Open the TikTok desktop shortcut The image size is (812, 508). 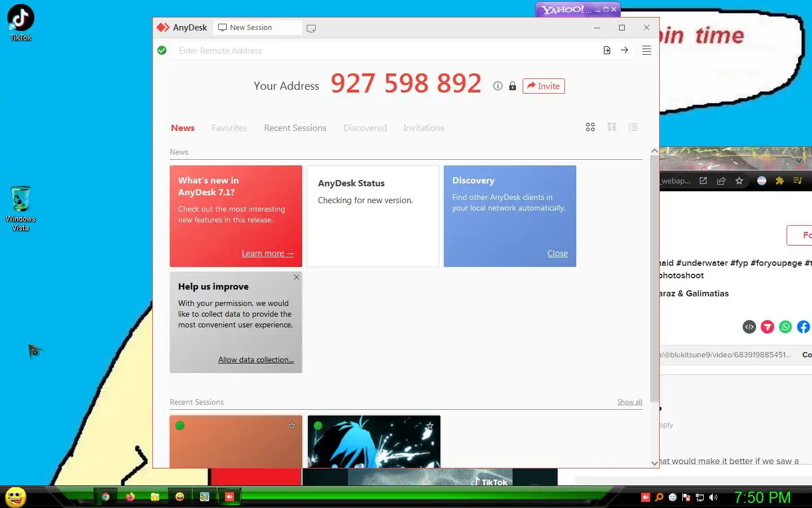[x=20, y=23]
